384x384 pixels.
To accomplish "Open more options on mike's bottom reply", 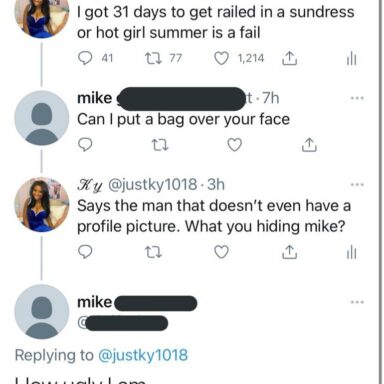I will (357, 302).
